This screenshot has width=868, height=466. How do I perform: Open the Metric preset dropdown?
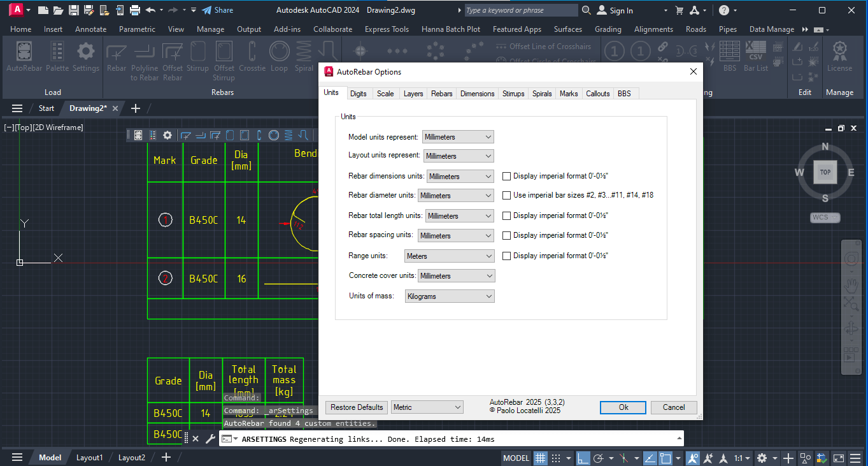(428, 407)
